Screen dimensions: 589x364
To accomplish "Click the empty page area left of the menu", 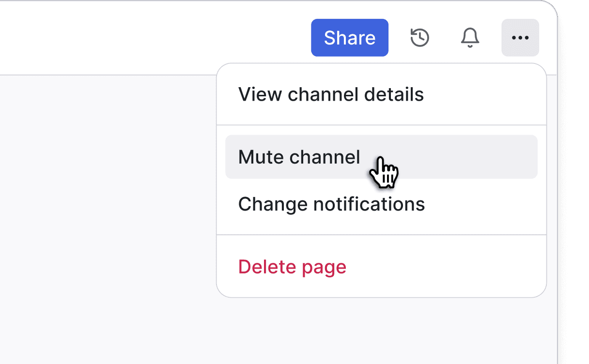I will 108,218.
